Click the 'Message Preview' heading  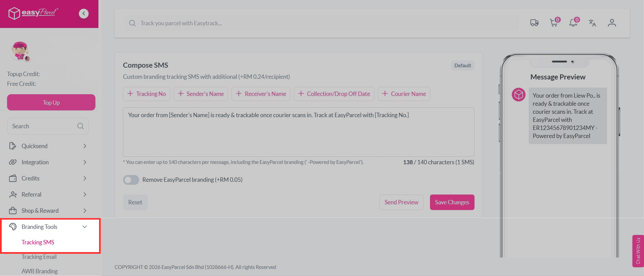click(558, 77)
